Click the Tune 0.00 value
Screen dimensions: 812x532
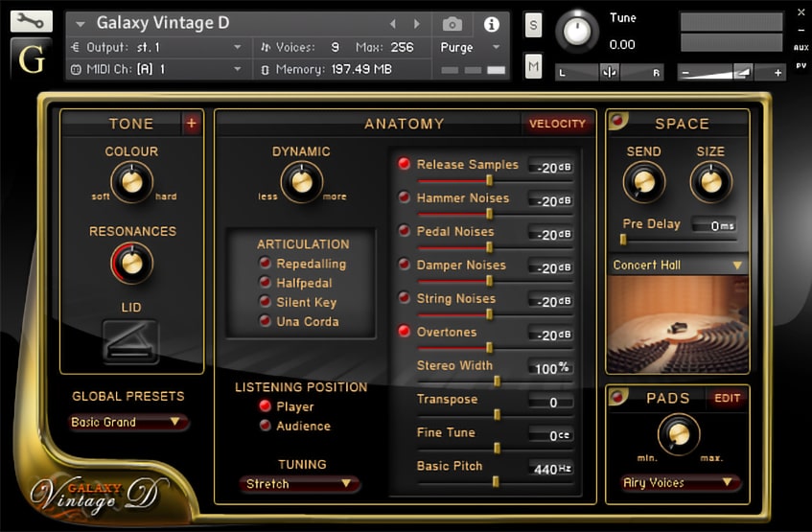[622, 44]
